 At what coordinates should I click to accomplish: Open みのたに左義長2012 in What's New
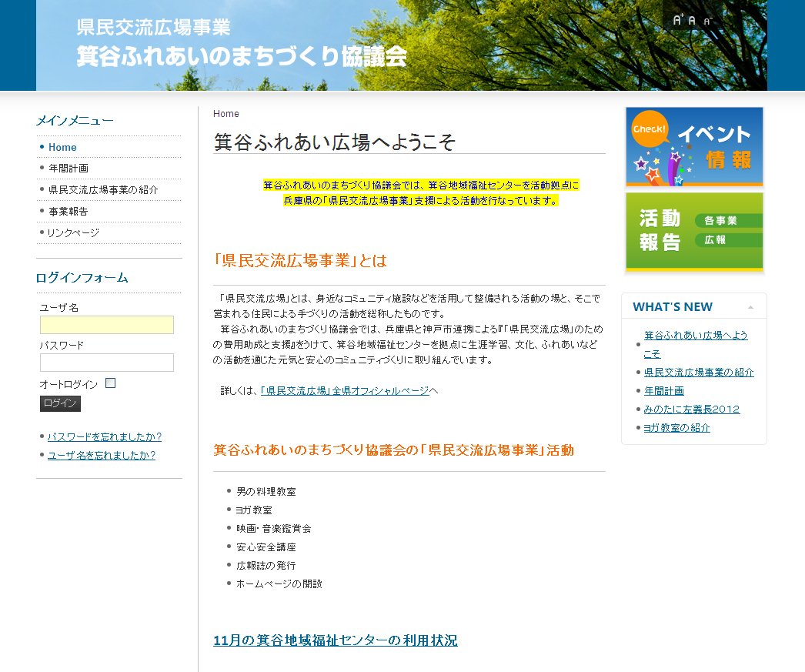click(x=691, y=409)
